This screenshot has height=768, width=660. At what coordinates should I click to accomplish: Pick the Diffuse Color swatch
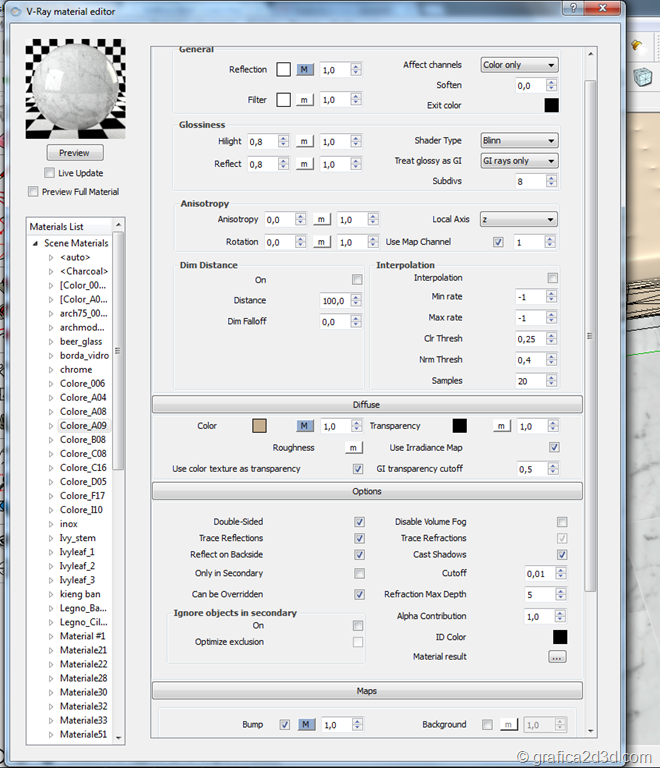259,426
